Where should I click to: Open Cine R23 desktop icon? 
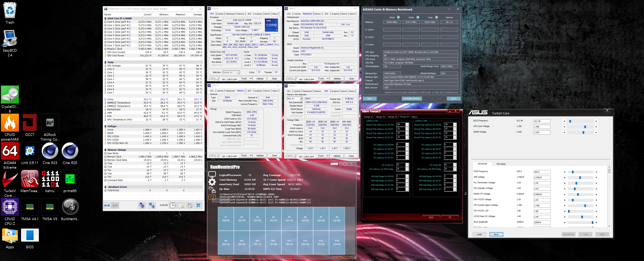[50, 153]
